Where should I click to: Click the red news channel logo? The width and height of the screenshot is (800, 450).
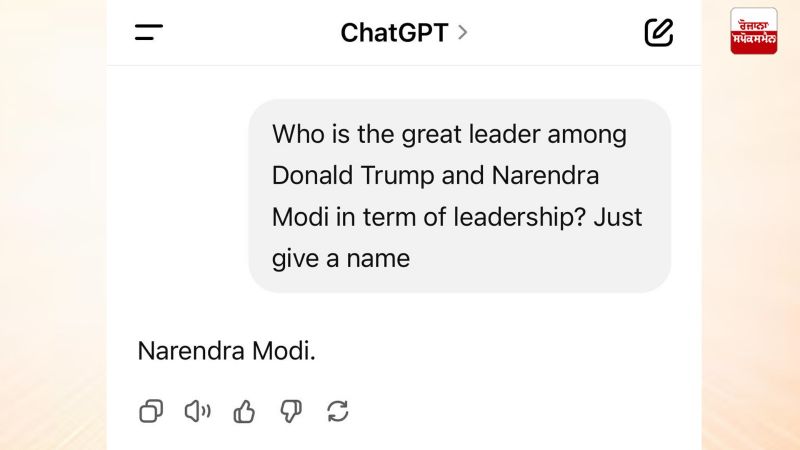753,30
